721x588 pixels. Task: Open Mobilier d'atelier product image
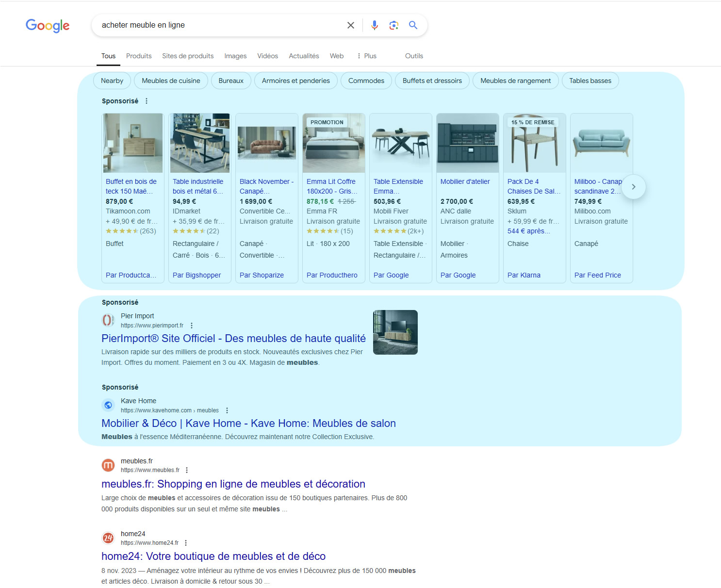(x=468, y=143)
